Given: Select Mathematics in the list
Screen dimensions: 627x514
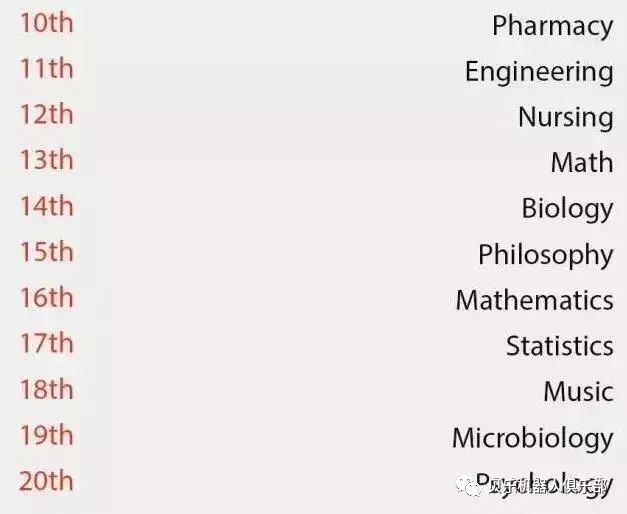Looking at the screenshot, I should coord(535,300).
